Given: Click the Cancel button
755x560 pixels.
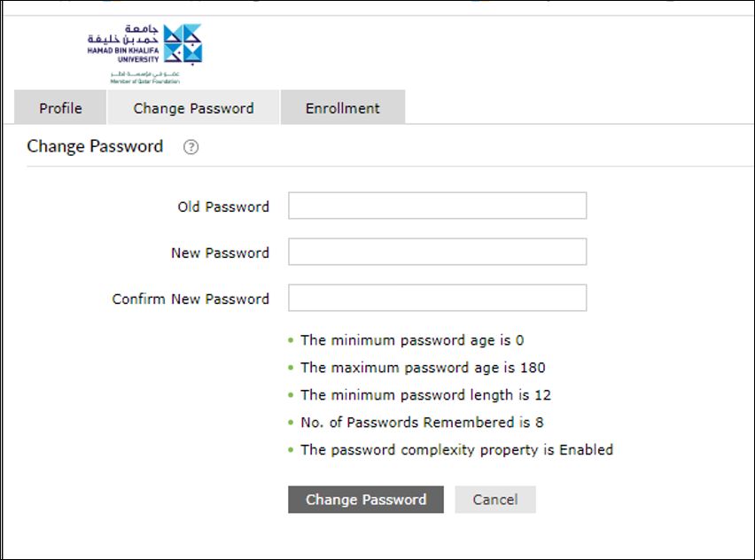Looking at the screenshot, I should point(495,500).
